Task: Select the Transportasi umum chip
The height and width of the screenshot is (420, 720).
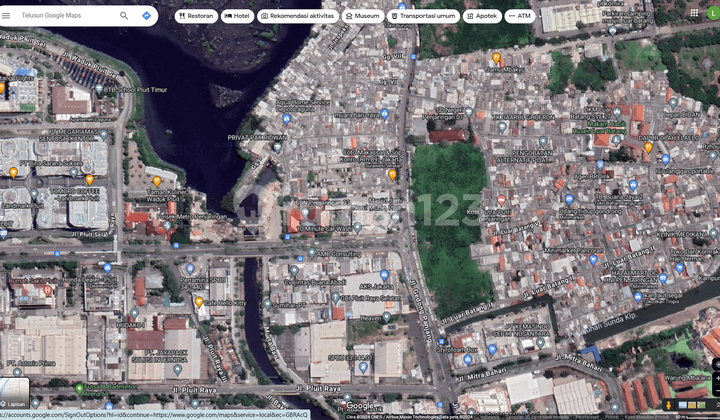Action: click(x=423, y=16)
